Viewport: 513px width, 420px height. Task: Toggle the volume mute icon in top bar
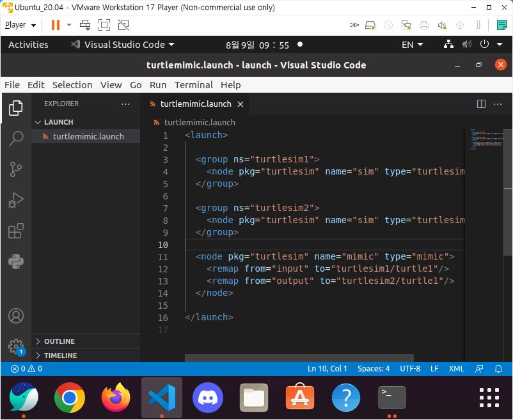(466, 45)
